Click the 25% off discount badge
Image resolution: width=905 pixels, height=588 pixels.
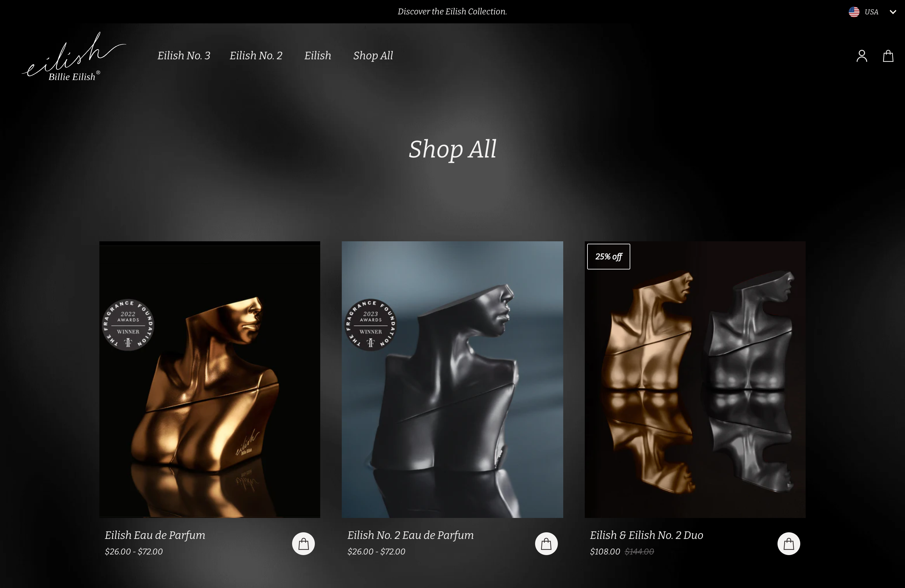tap(608, 256)
